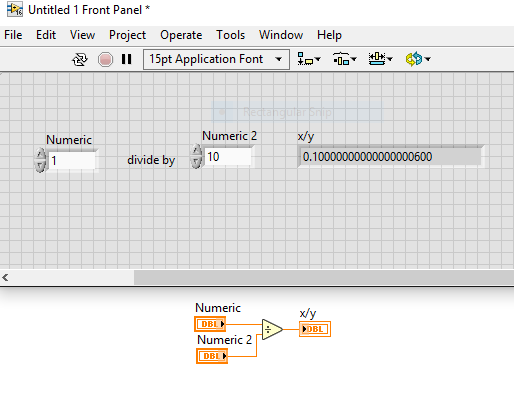Select the 'Numeric 2' front panel label

[x=229, y=136]
